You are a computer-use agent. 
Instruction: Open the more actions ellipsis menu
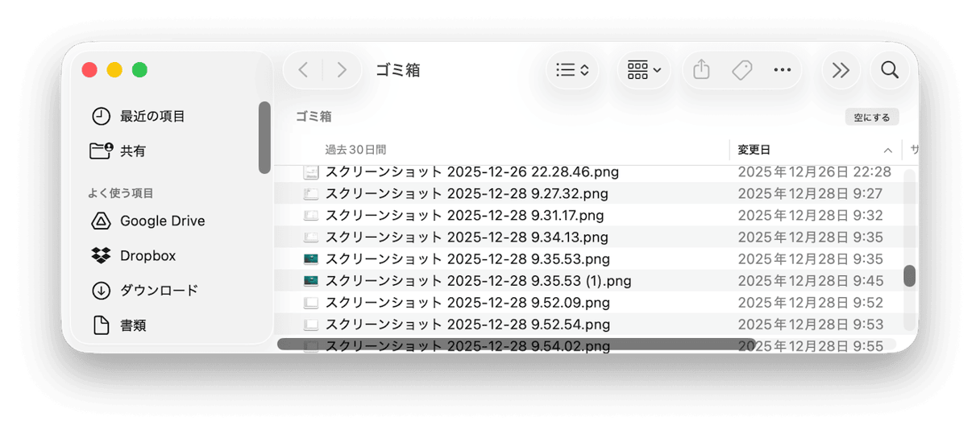tap(782, 70)
